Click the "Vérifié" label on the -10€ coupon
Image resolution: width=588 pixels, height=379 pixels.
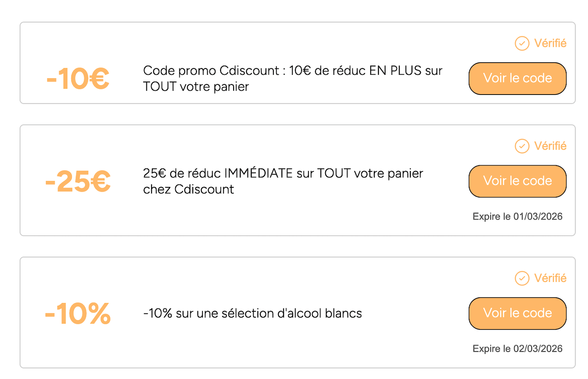(550, 43)
